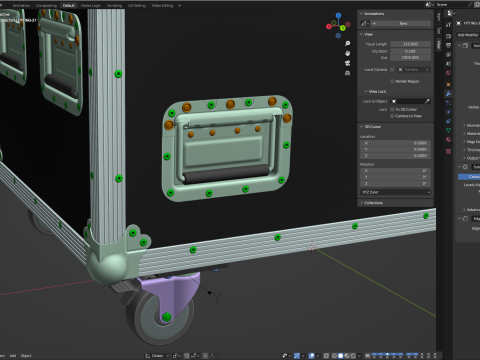Open the Particles properties tab

449,103
